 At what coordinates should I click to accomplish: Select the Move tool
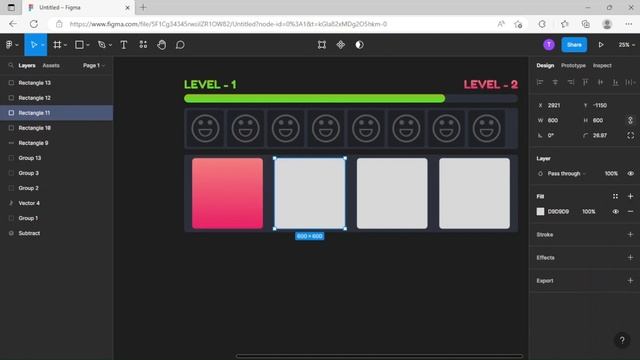33,45
